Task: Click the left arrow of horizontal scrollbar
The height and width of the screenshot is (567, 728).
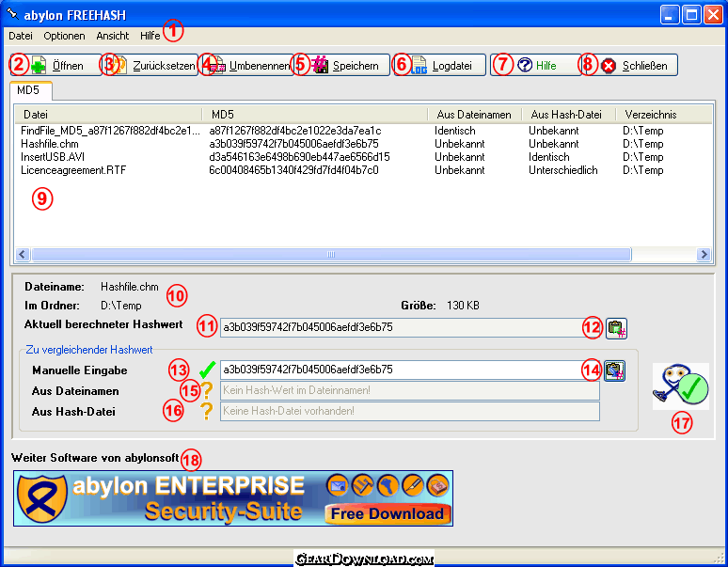Action: point(23,254)
